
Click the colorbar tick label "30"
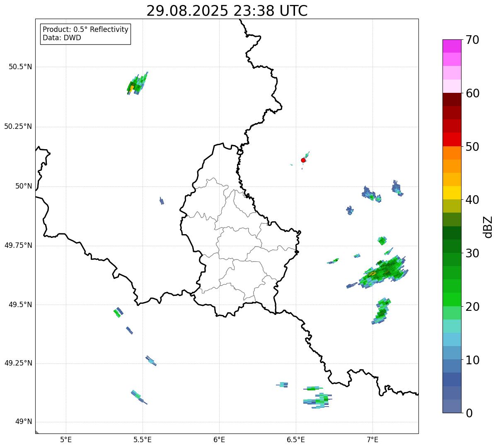(472, 253)
